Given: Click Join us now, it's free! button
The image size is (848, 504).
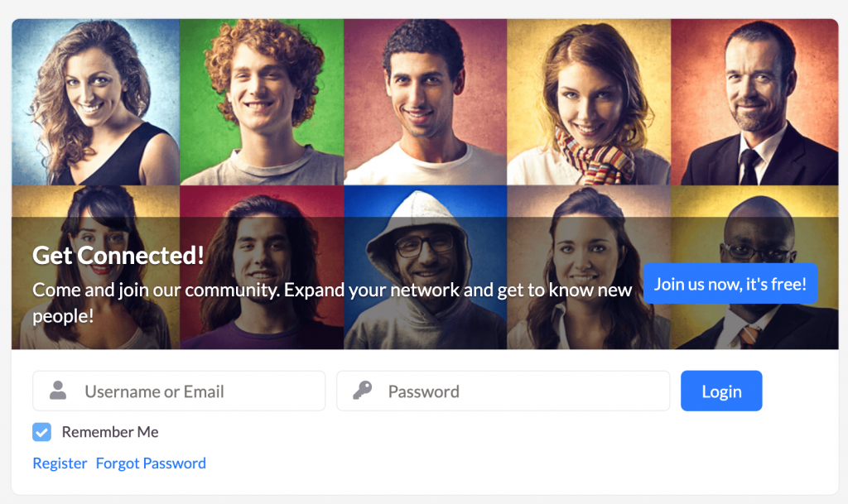Looking at the screenshot, I should point(730,284).
